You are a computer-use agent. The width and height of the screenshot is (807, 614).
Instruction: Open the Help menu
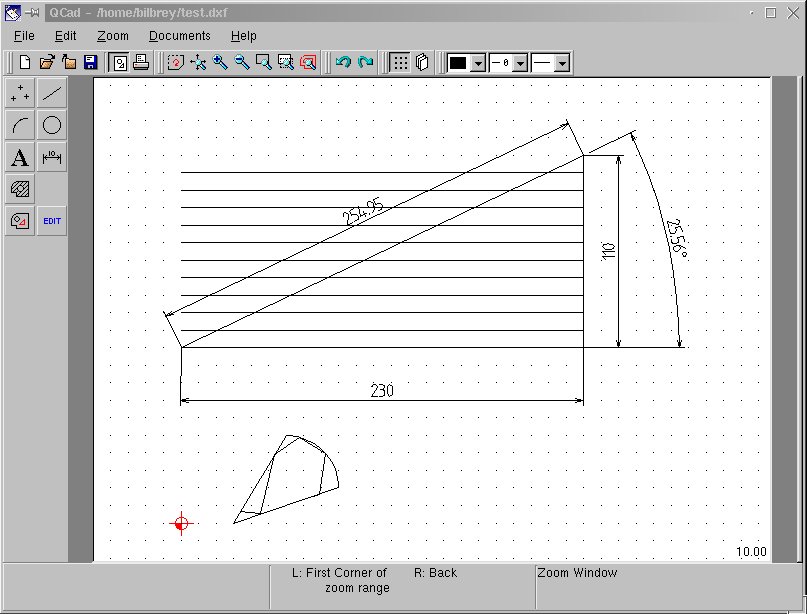pos(244,36)
